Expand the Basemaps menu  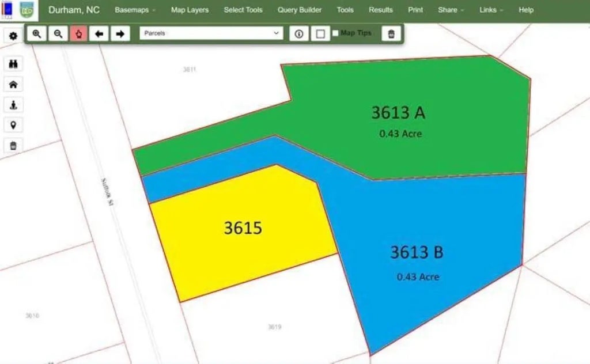coord(135,10)
